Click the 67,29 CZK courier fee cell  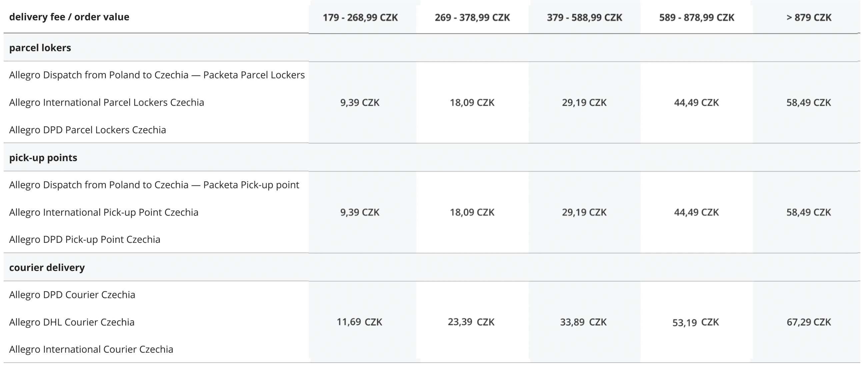coord(809,322)
